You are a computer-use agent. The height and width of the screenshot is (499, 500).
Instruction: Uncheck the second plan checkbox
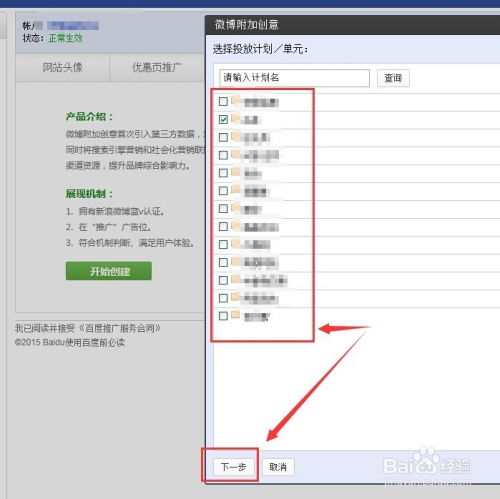click(x=223, y=119)
